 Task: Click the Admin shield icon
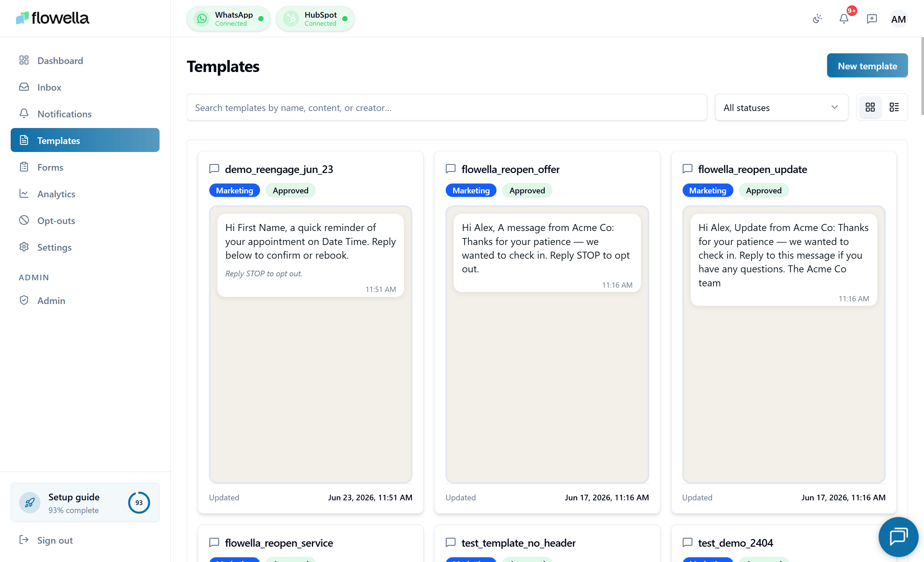click(24, 300)
